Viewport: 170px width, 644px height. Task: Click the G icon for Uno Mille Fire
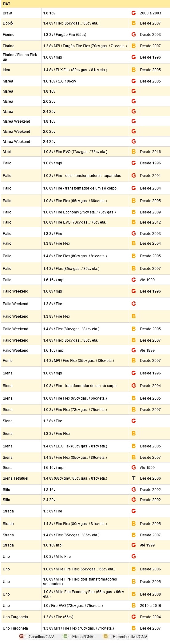coord(133,556)
